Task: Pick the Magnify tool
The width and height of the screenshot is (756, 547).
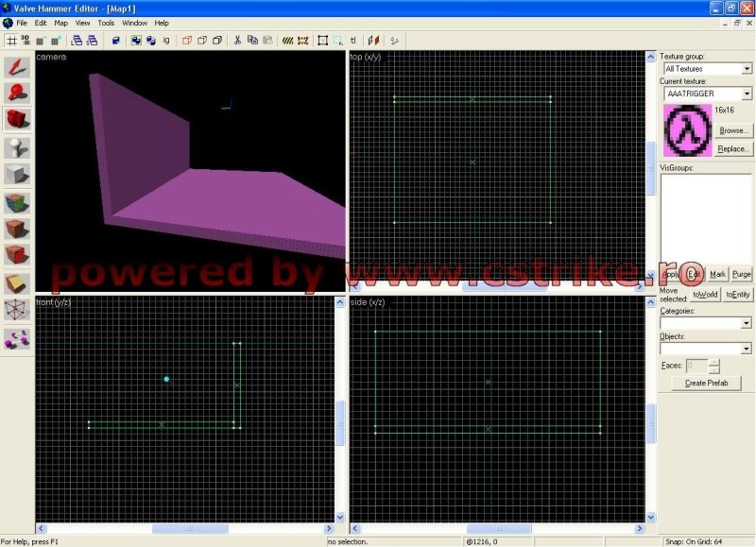Action: click(17, 93)
